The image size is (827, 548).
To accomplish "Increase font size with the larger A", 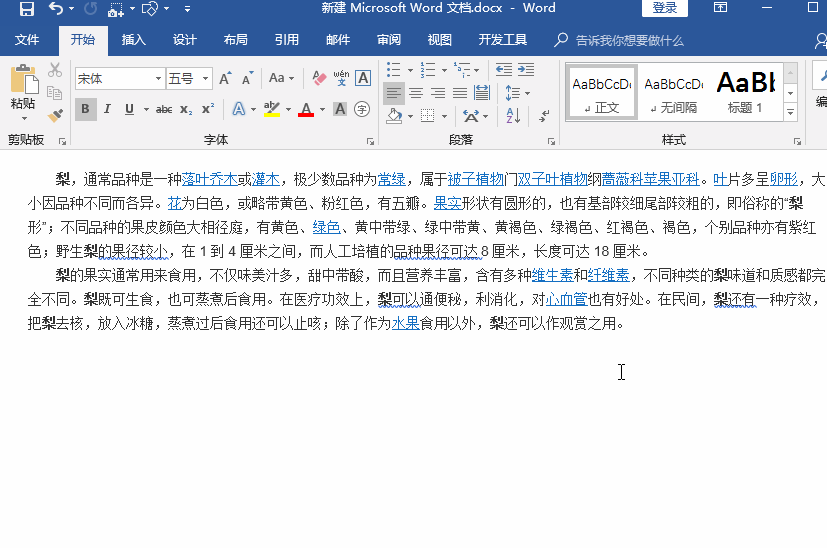I will 225,79.
